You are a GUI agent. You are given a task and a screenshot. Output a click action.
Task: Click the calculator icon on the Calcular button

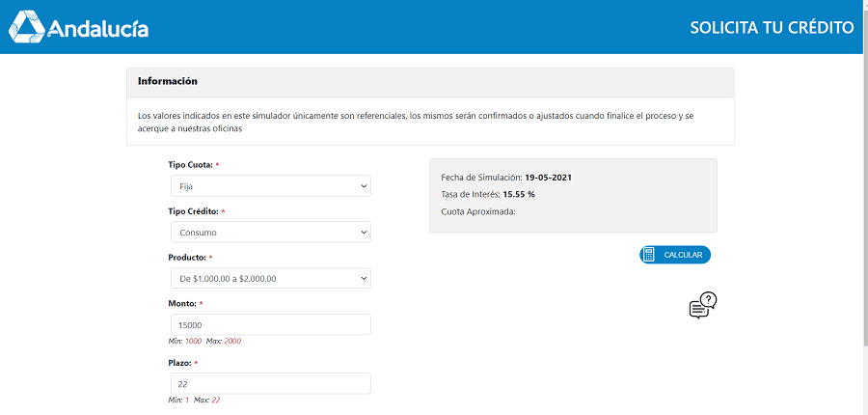(x=650, y=255)
